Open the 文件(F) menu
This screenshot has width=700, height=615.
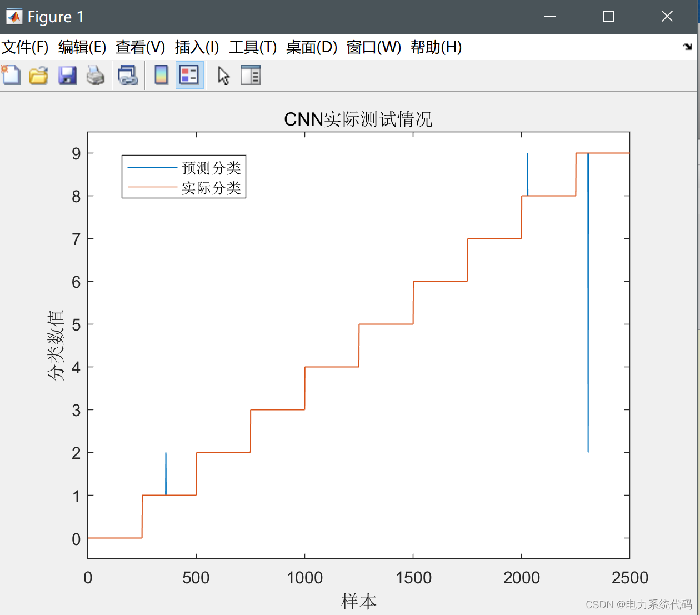[x=25, y=47]
